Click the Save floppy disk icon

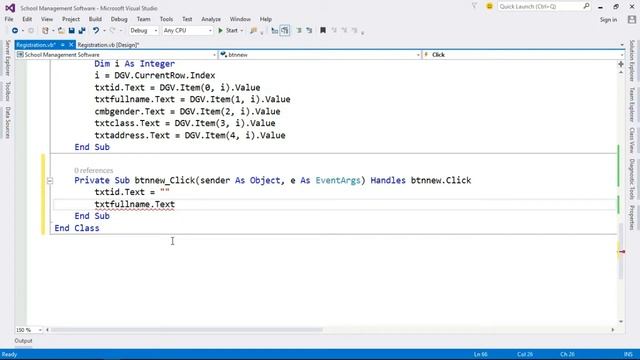(71, 31)
